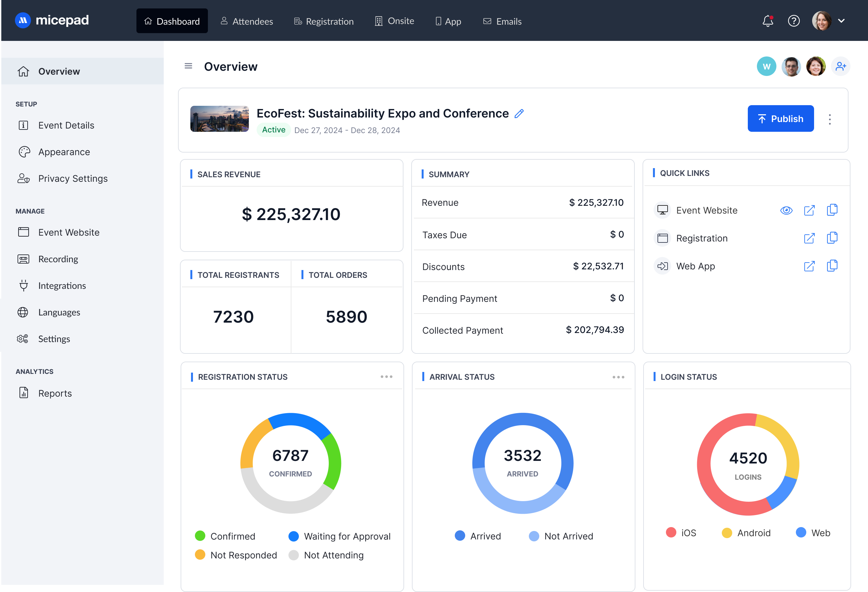Click the iOS red legend swatch
This screenshot has width=868, height=592.
click(671, 533)
